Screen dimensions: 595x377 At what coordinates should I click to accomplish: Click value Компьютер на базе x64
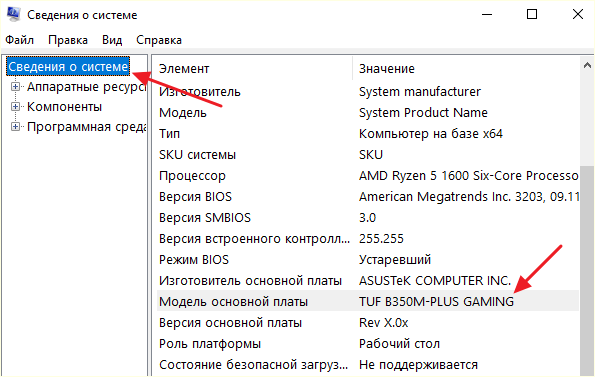click(x=431, y=134)
